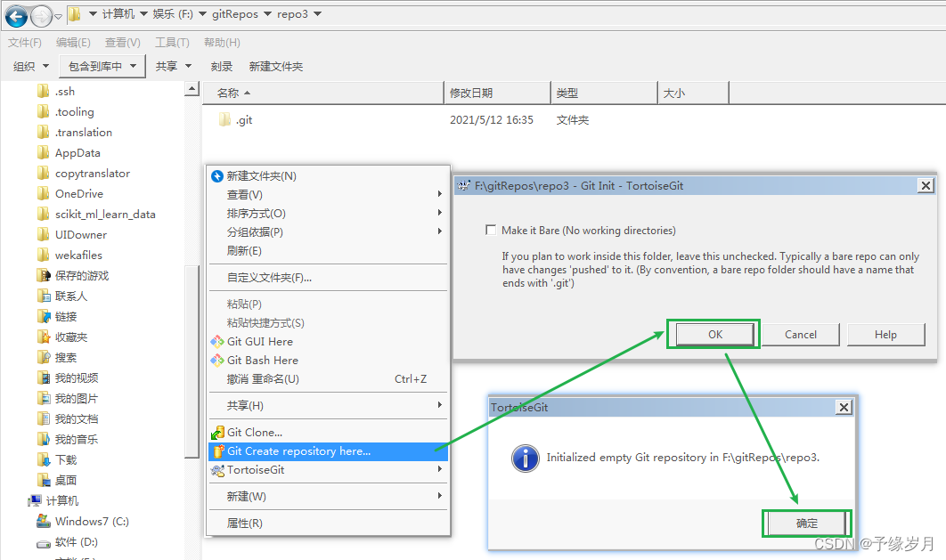
Task: Open the recent locations dropdown arrow
Action: click(59, 17)
